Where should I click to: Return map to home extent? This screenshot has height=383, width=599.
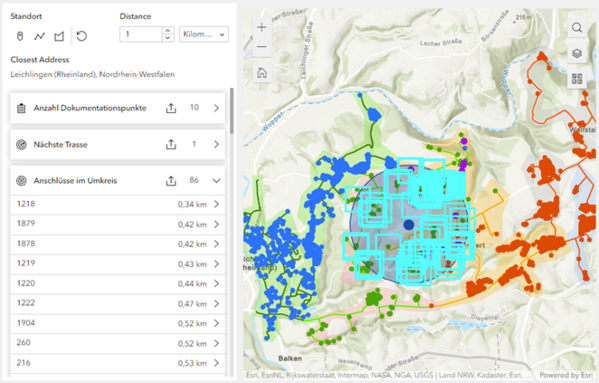262,73
